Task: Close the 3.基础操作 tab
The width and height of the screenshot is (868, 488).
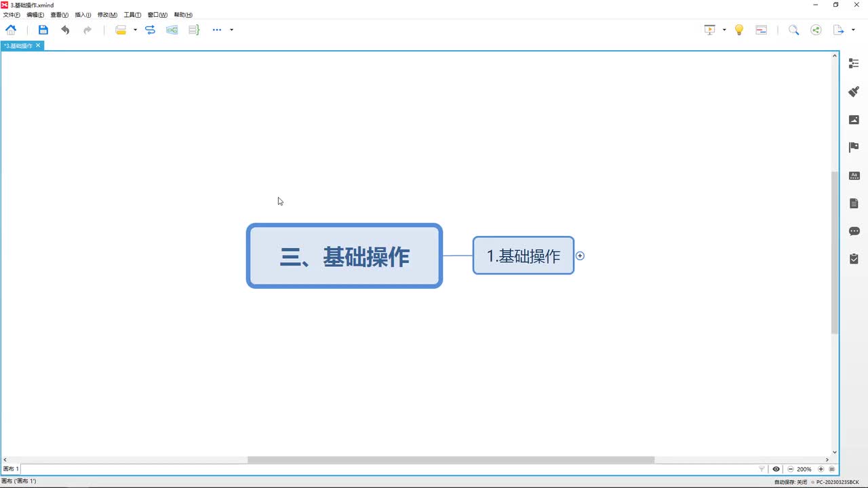Action: click(38, 45)
